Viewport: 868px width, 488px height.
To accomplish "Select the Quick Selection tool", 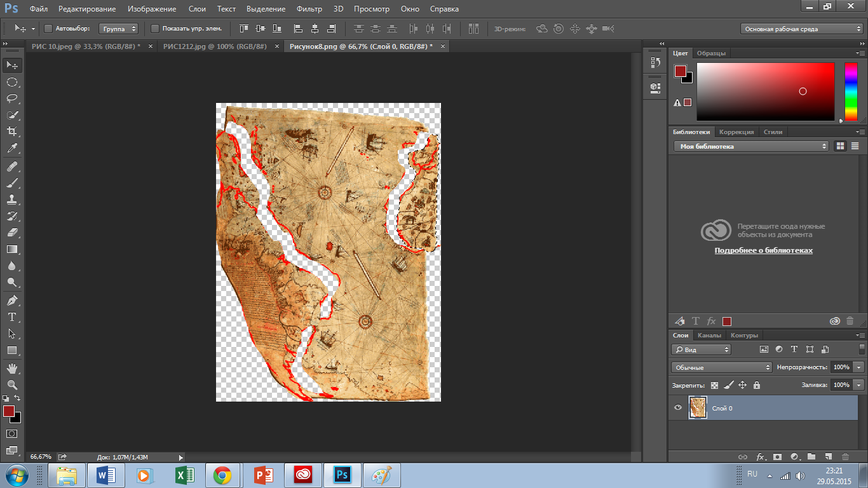I will pyautogui.click(x=12, y=115).
